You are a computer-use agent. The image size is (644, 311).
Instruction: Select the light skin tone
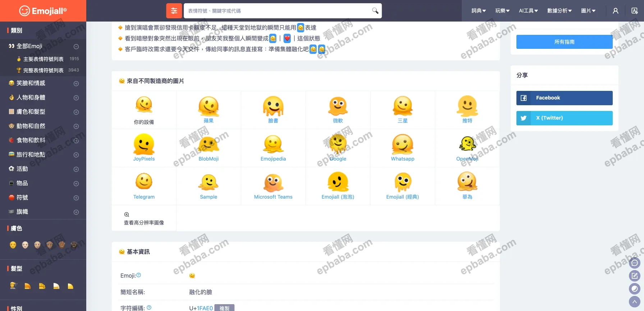pos(25,245)
